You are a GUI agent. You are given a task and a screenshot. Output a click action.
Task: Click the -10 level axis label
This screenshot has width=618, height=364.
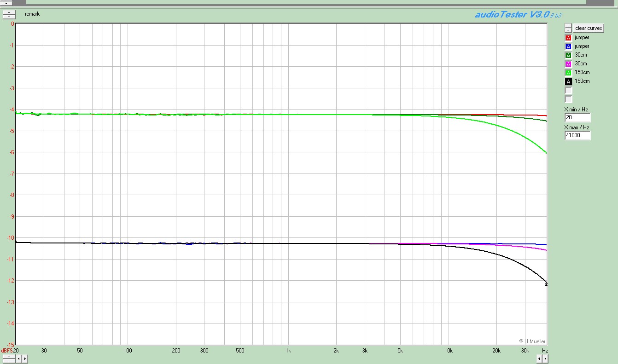pyautogui.click(x=11, y=238)
